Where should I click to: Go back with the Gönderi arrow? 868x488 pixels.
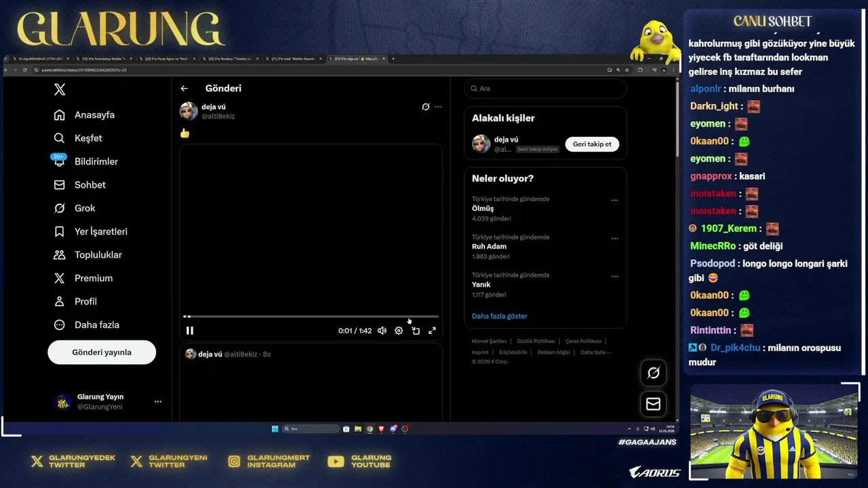(184, 88)
